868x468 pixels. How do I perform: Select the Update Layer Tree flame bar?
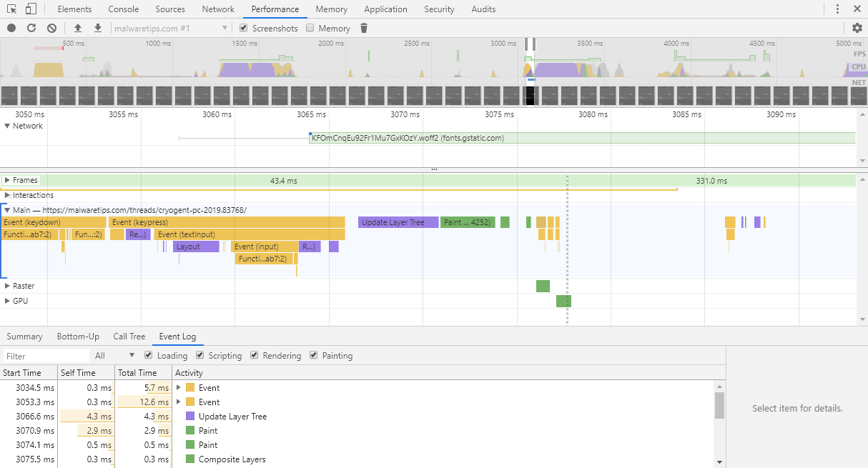[398, 222]
